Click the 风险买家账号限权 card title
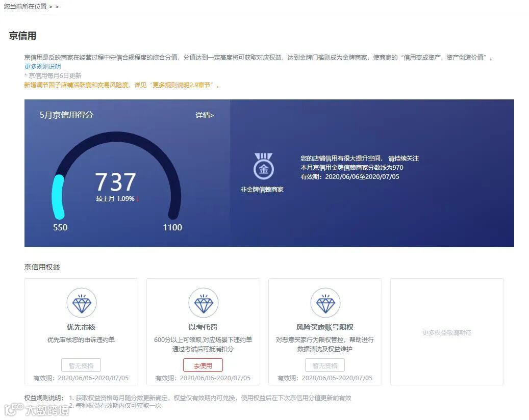 pos(325,327)
